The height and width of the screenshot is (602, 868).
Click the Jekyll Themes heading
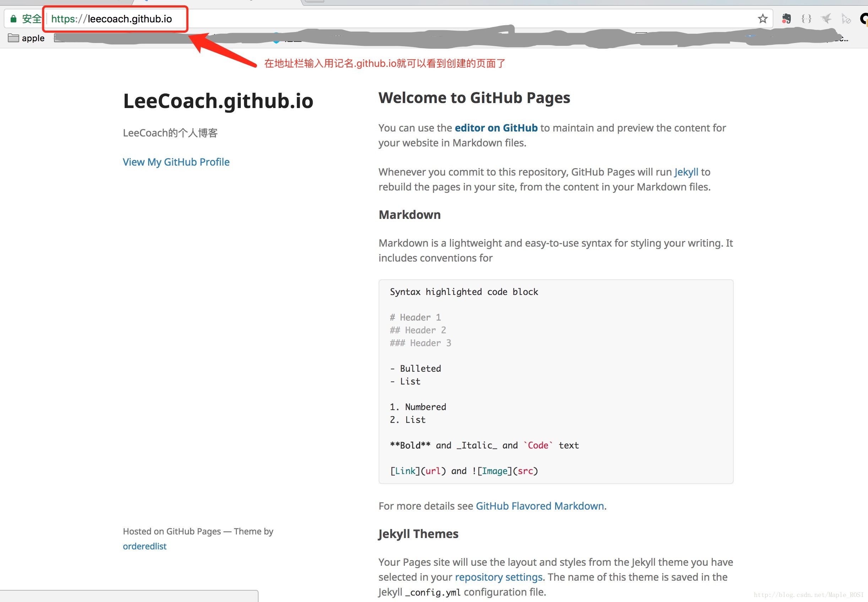pyautogui.click(x=418, y=534)
